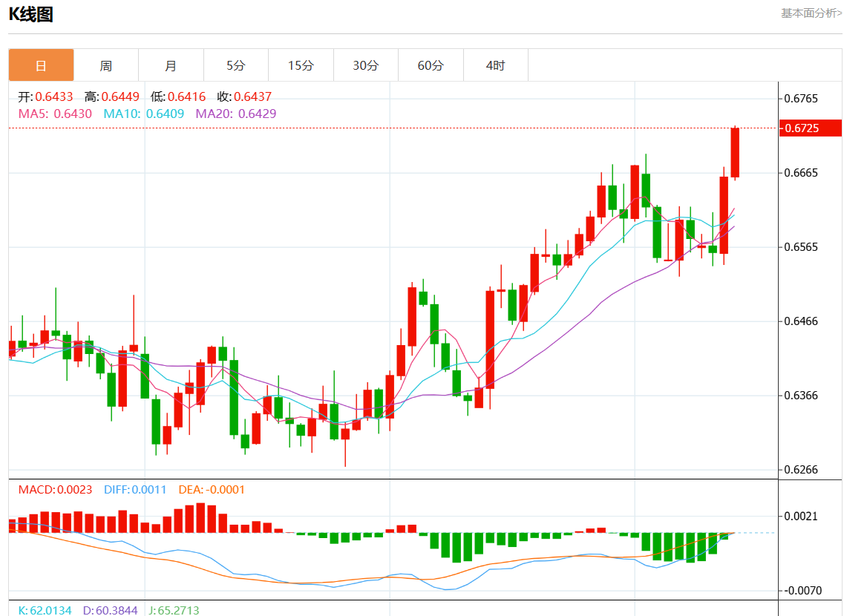Open the 基本面分析 link
Screen dimensions: 844x616
point(811,13)
